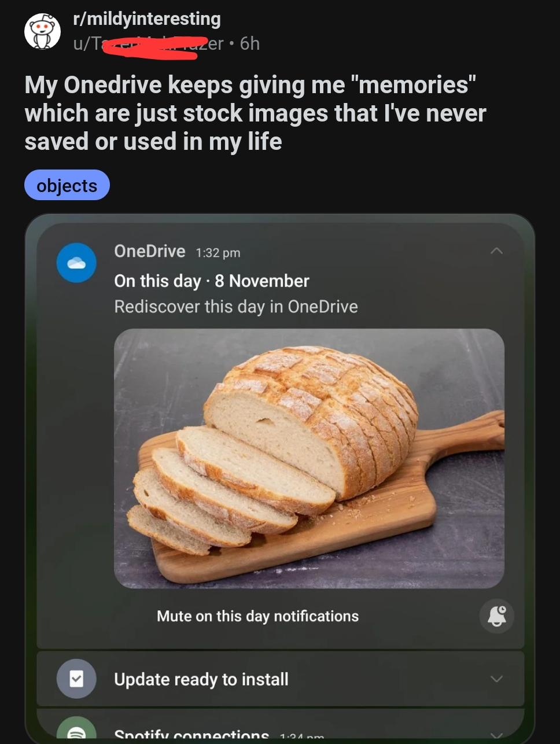Tap the OneDrive app name label
The width and height of the screenshot is (560, 744).
150,251
